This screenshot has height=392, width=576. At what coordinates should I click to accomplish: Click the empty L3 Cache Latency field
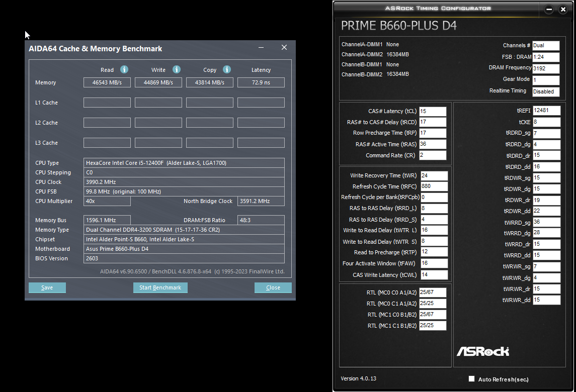click(x=261, y=143)
